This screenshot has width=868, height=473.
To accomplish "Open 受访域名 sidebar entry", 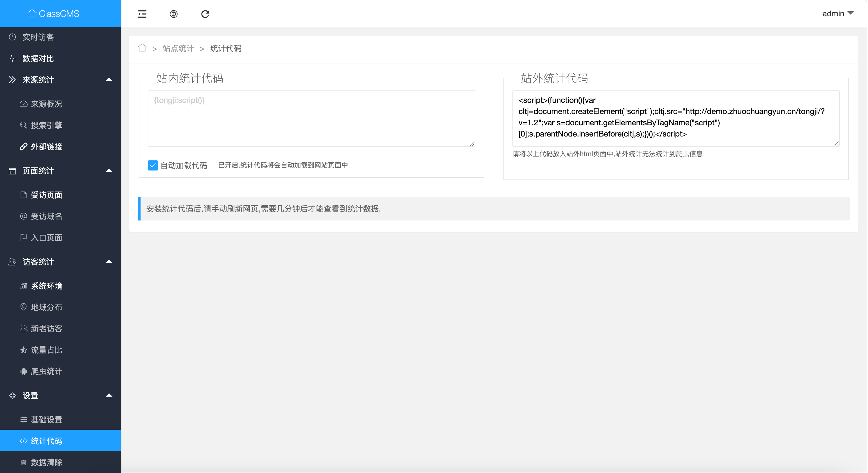I will [x=60, y=216].
